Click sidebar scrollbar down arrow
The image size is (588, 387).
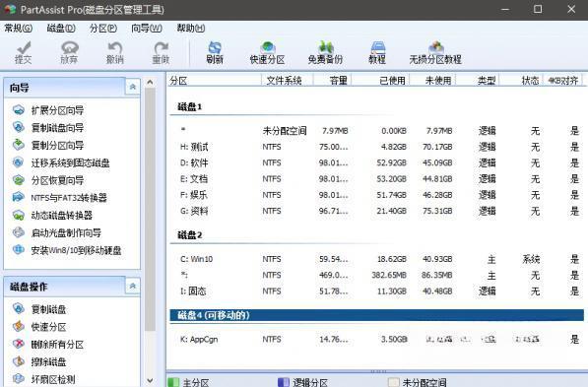point(150,380)
